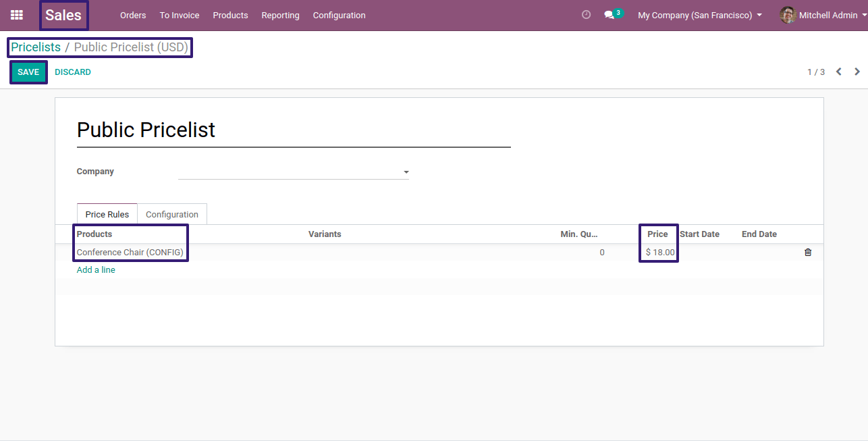Click the Save button
The image size is (868, 441).
28,72
